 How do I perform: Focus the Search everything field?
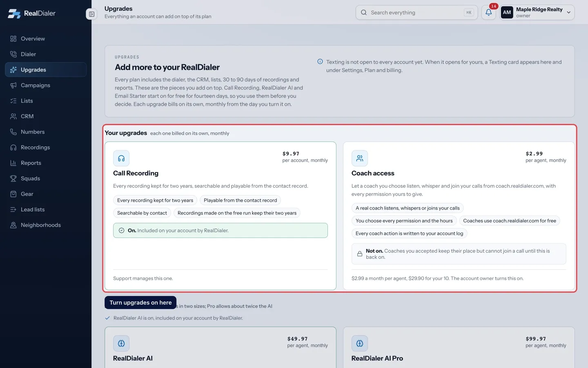point(416,12)
